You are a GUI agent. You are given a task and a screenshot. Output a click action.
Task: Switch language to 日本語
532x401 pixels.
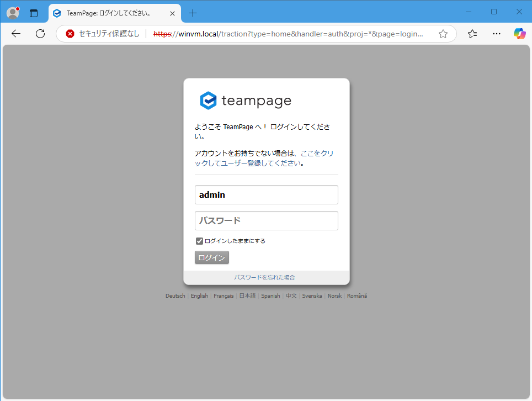(247, 296)
